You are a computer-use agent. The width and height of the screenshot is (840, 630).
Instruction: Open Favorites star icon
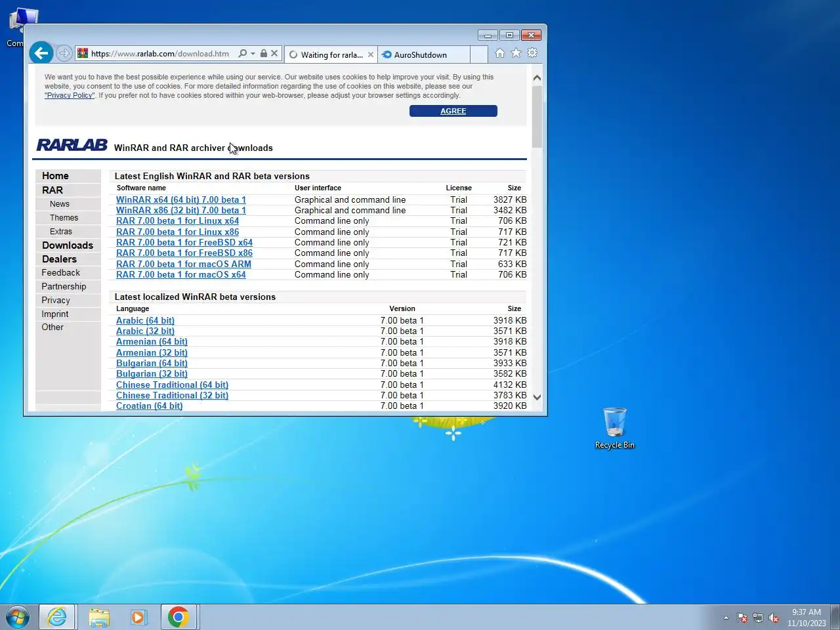click(516, 53)
